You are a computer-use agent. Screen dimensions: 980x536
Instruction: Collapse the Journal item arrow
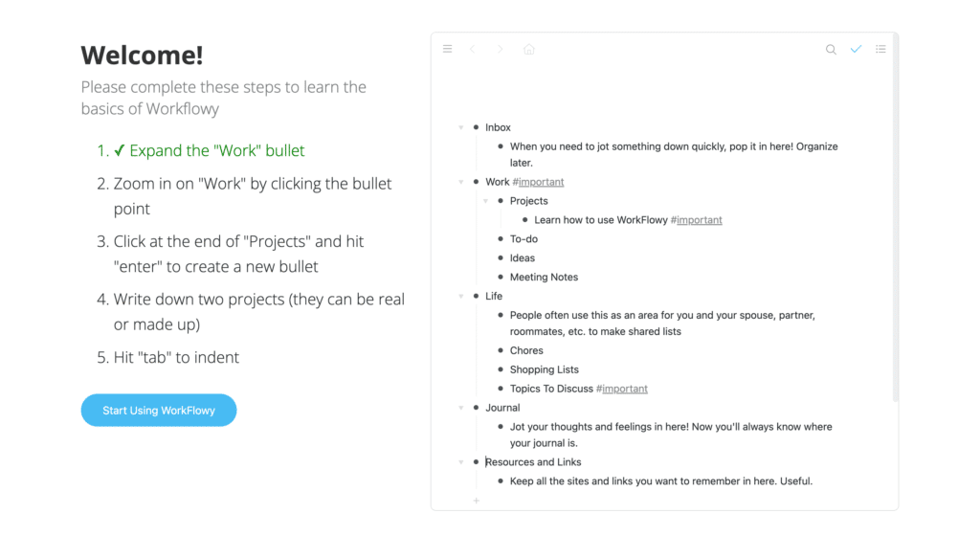[460, 408]
